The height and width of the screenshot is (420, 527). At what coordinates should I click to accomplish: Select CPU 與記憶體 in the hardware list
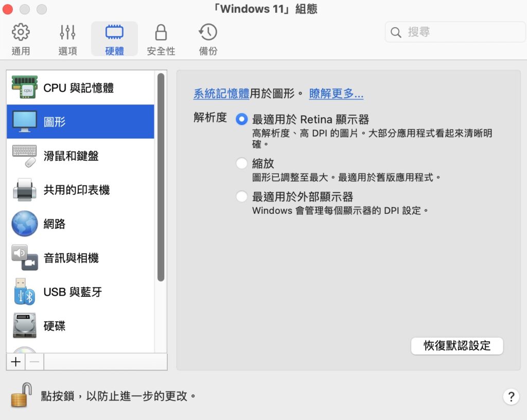coord(80,87)
